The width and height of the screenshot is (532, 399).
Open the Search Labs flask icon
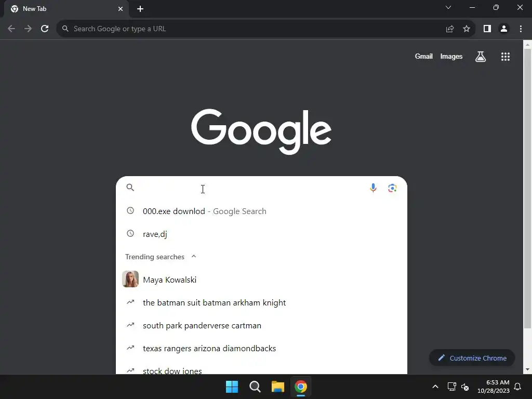point(481,57)
